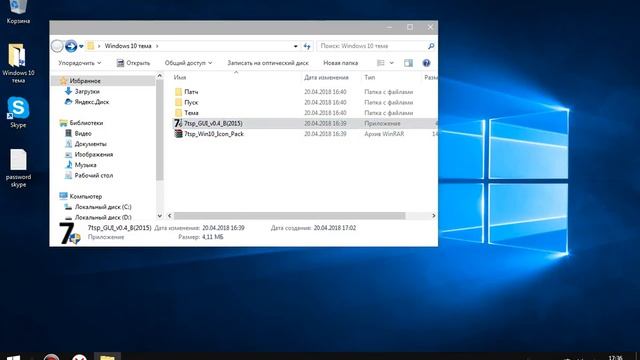The width and height of the screenshot is (640, 360).
Task: Open the view options dropdown arrow
Action: [x=391, y=63]
